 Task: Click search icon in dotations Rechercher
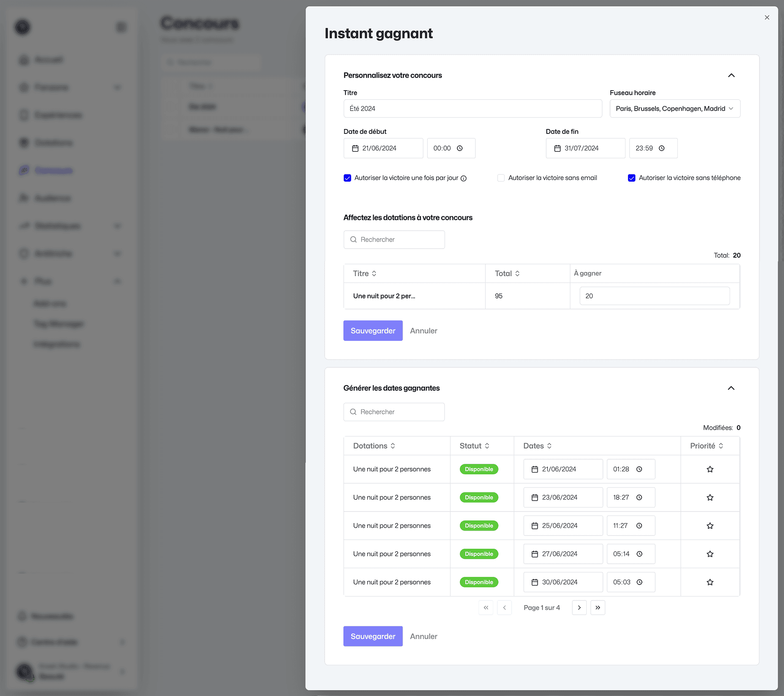pos(354,240)
